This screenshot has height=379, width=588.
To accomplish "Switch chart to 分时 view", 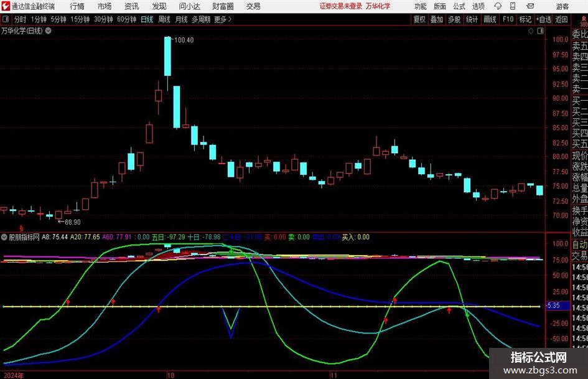I will click(x=21, y=19).
